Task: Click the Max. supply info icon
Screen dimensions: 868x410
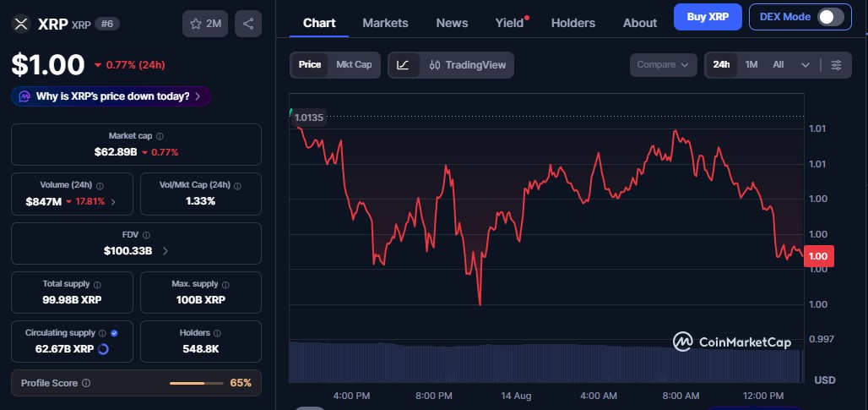Action: pyautogui.click(x=225, y=284)
